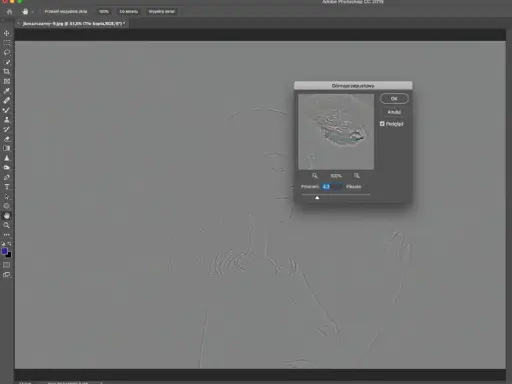The image size is (512, 384).
Task: Select the Healing Brush tool
Action: [7, 100]
